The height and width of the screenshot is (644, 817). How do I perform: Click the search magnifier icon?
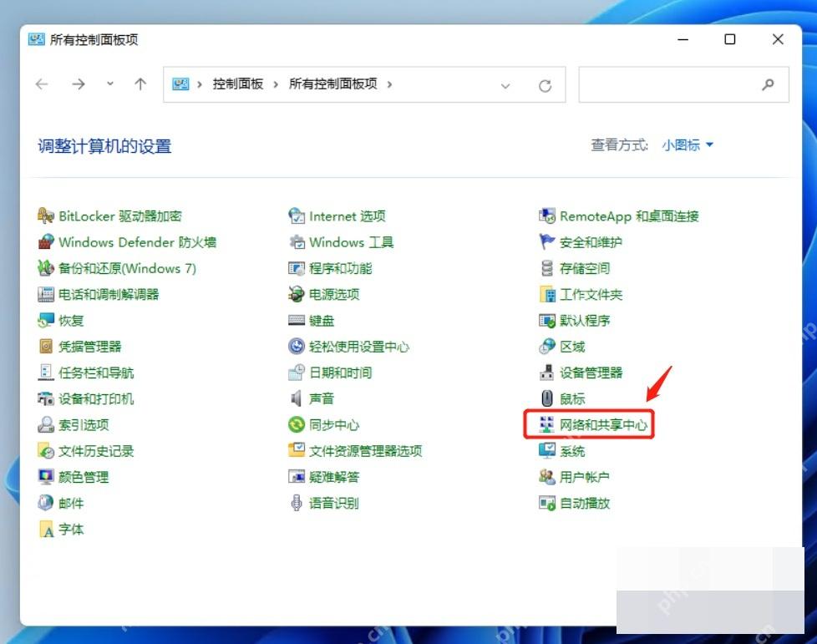point(768,84)
